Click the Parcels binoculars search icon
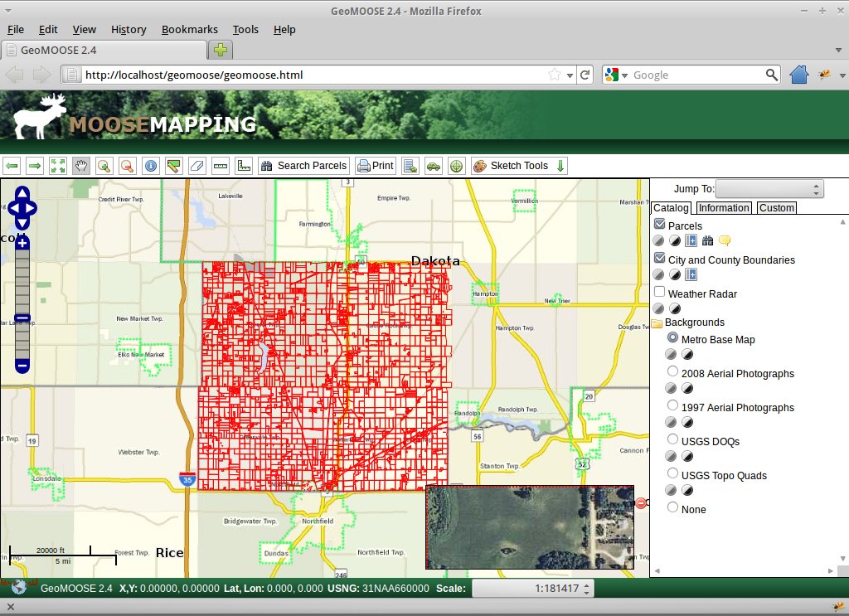Viewport: 849px width, 616px height. 707,240
